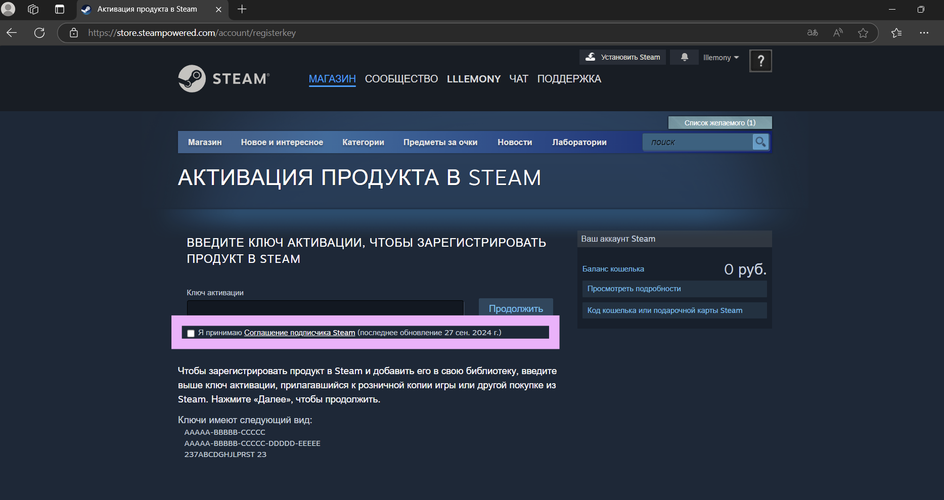Click the Установить Steam button
This screenshot has width=944, height=500.
[623, 57]
